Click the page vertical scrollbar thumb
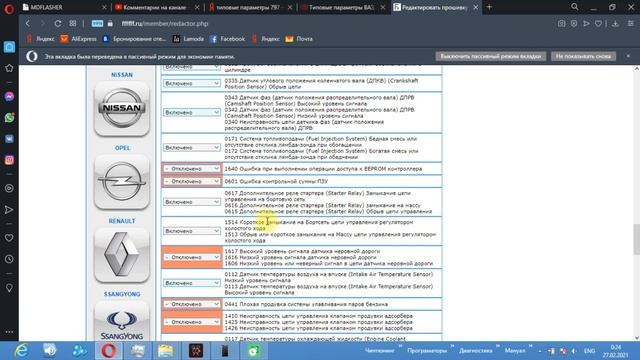The width and height of the screenshot is (640, 360). [x=636, y=239]
